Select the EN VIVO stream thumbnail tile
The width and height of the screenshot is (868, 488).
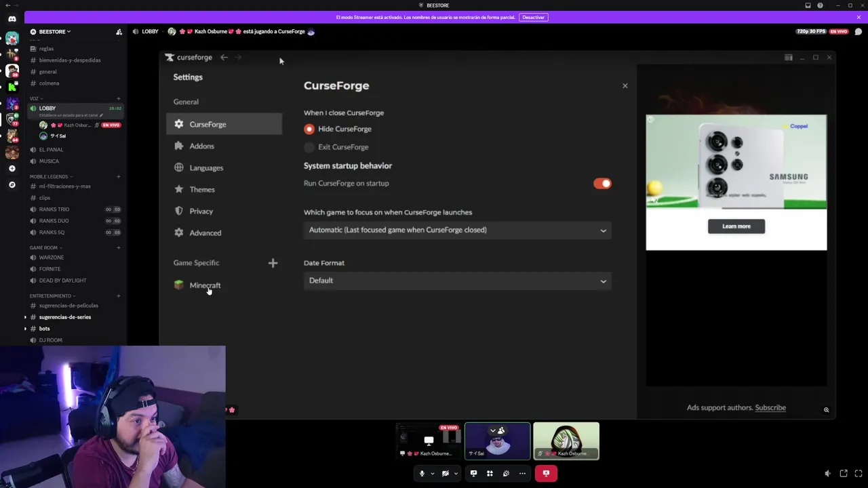click(x=429, y=441)
